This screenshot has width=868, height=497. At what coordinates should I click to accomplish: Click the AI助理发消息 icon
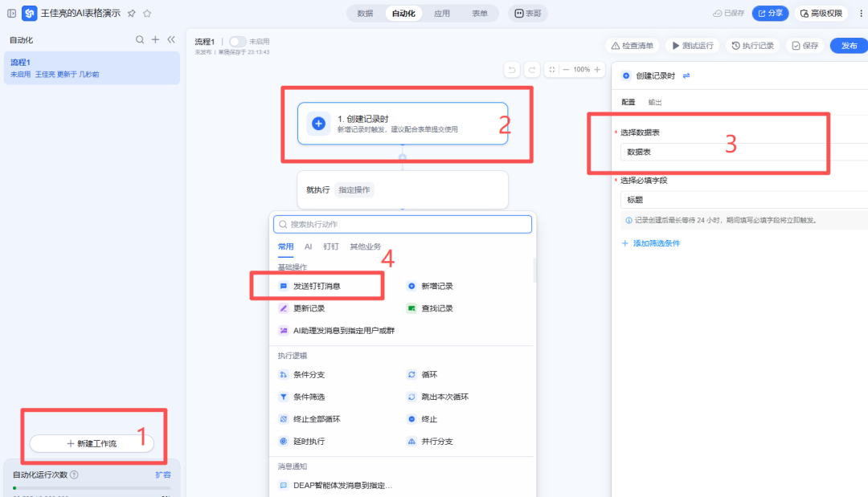pyautogui.click(x=284, y=331)
